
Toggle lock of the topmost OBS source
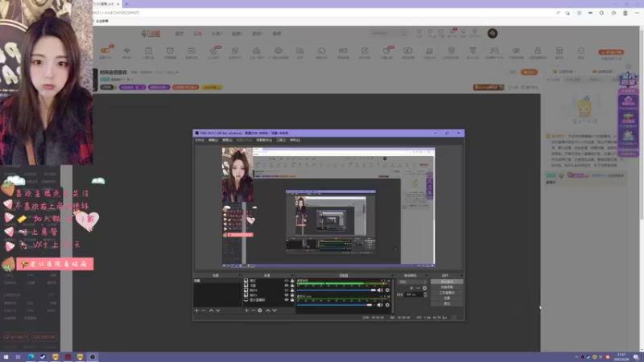click(x=292, y=281)
